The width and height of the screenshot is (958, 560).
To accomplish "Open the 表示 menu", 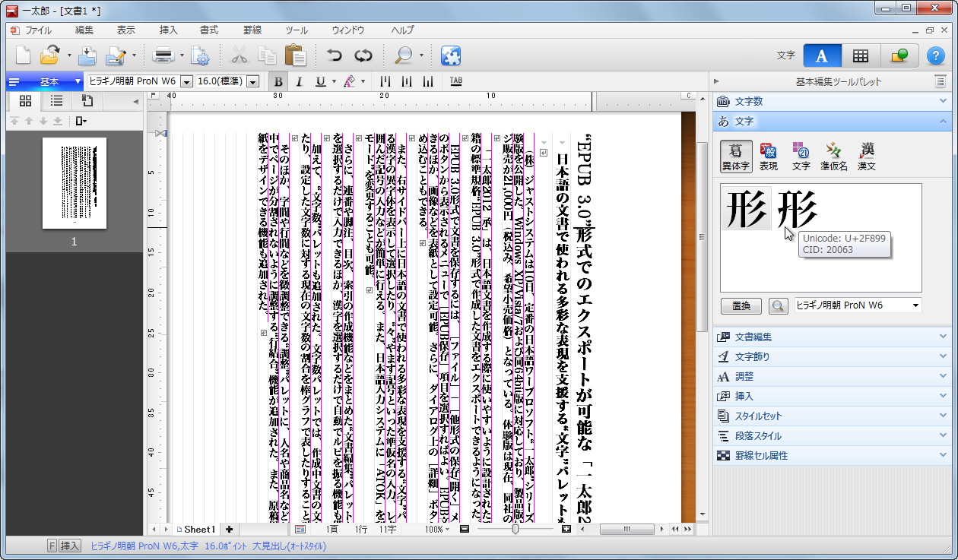I will tap(126, 30).
